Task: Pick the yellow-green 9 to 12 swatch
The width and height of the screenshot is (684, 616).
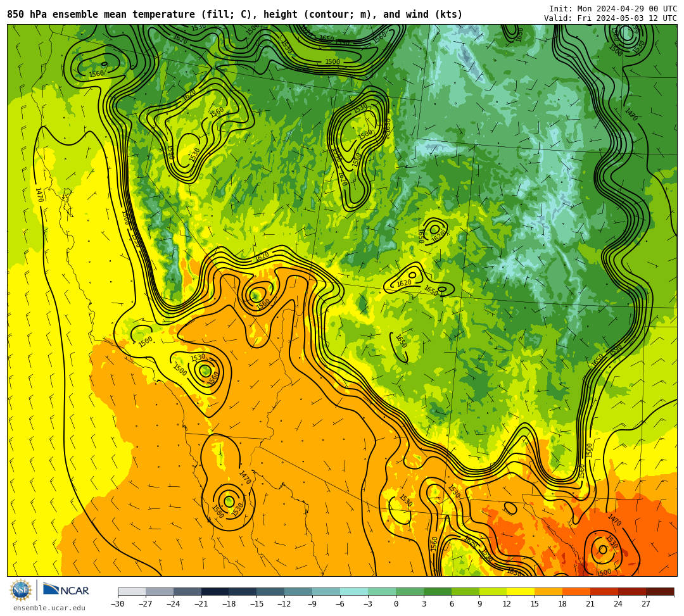Action: click(x=493, y=591)
